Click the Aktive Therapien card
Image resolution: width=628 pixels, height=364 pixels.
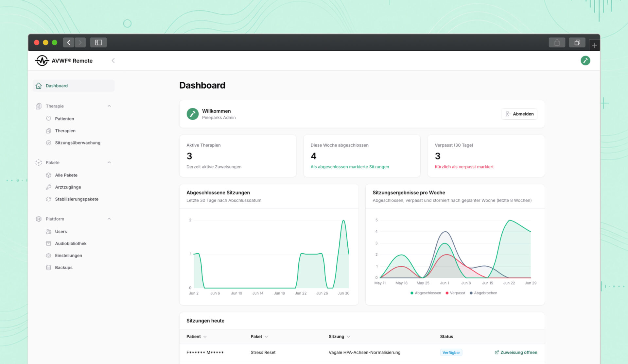coord(238,156)
